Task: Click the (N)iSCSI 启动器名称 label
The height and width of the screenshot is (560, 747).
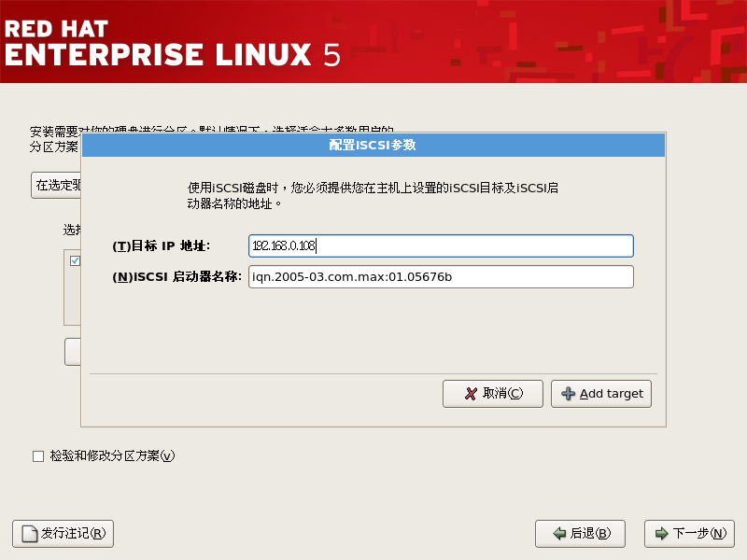Action: click(176, 276)
